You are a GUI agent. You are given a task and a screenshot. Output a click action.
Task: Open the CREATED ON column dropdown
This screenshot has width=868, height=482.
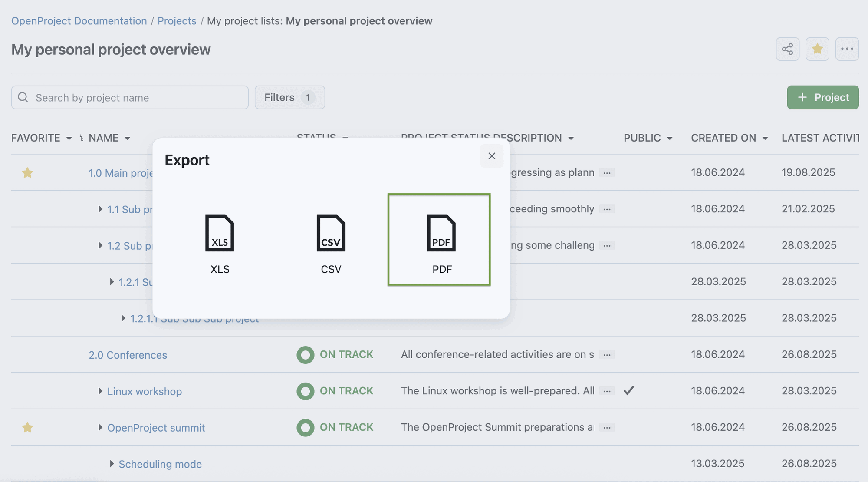765,138
